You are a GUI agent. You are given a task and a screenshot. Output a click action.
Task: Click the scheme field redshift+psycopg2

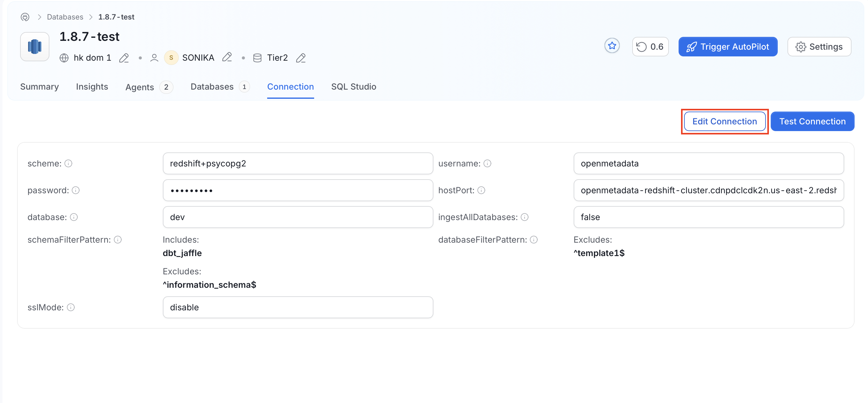[x=298, y=164]
